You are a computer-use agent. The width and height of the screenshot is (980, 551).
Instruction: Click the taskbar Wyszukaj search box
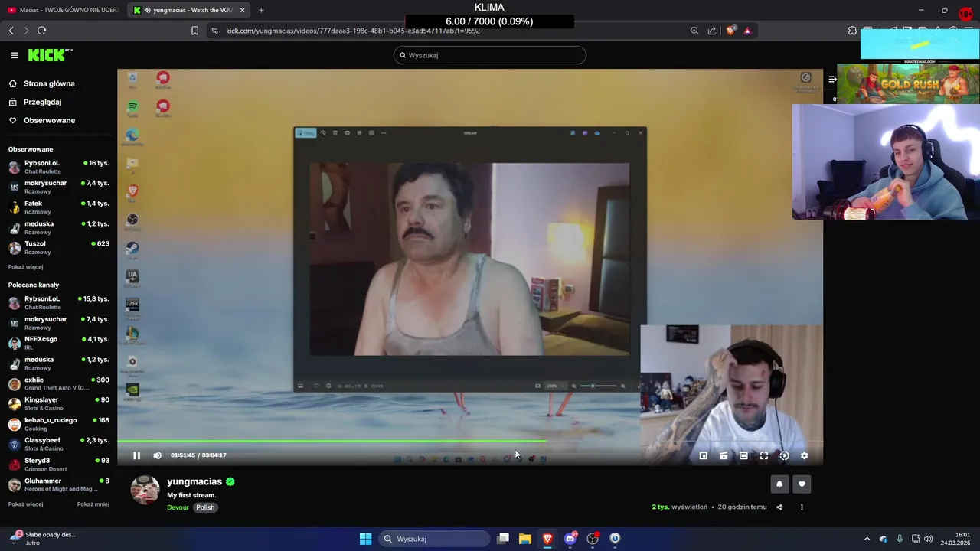[x=435, y=539]
